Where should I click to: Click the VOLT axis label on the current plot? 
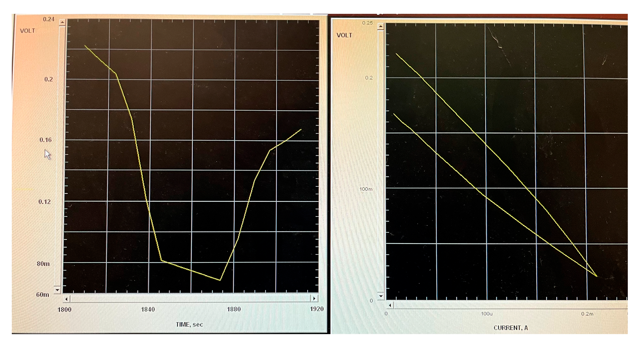click(344, 35)
